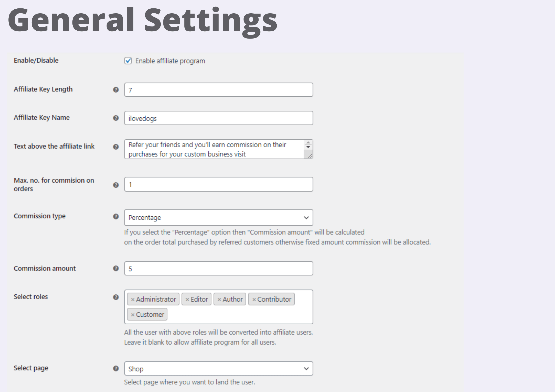Click the Commission type help icon

point(116,216)
